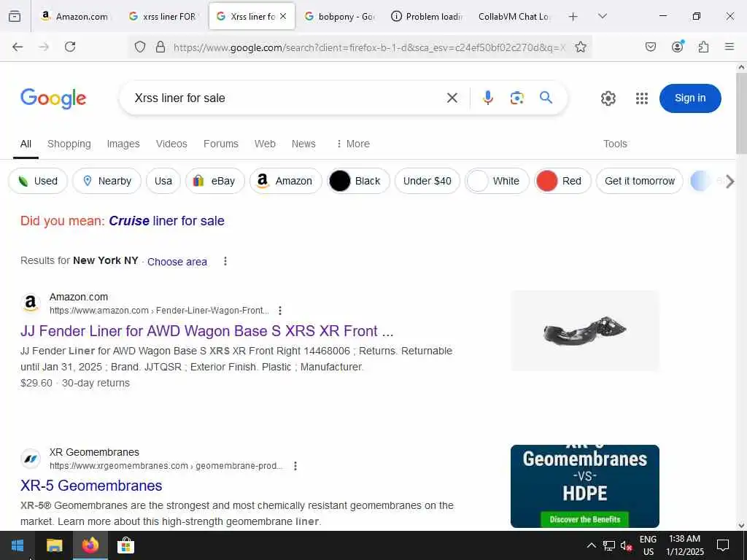Open the Extensions puzzle icon
Screen dimensions: 747x560
[704, 47]
